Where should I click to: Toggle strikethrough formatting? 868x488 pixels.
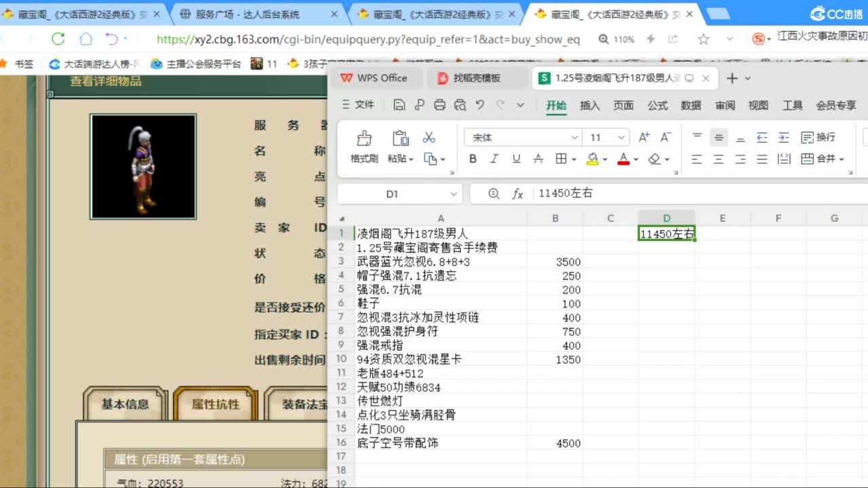538,159
